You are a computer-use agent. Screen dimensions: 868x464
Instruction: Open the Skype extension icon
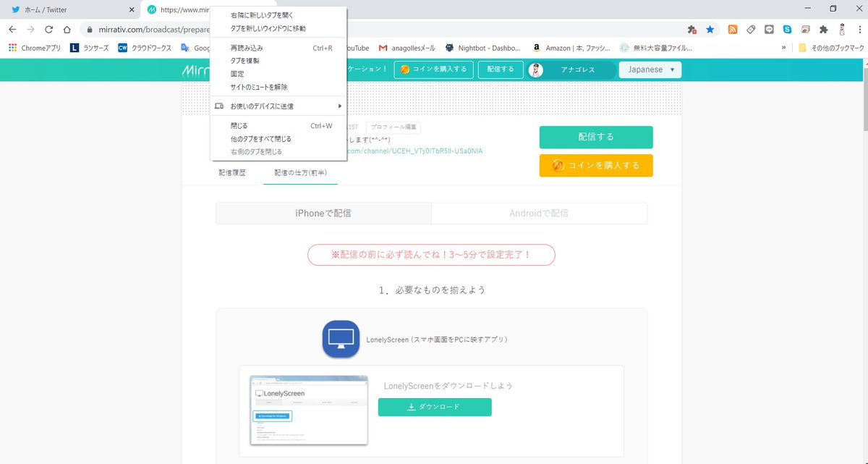[788, 29]
